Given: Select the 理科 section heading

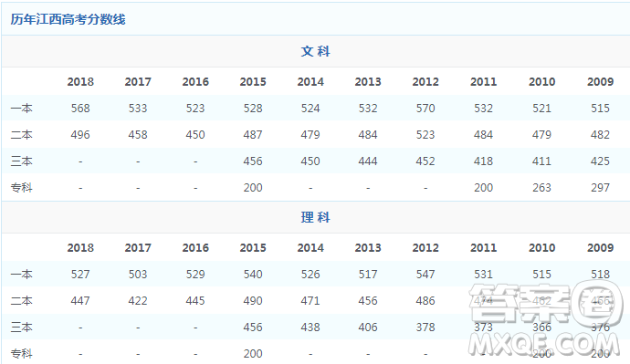Looking at the screenshot, I should point(315,217).
